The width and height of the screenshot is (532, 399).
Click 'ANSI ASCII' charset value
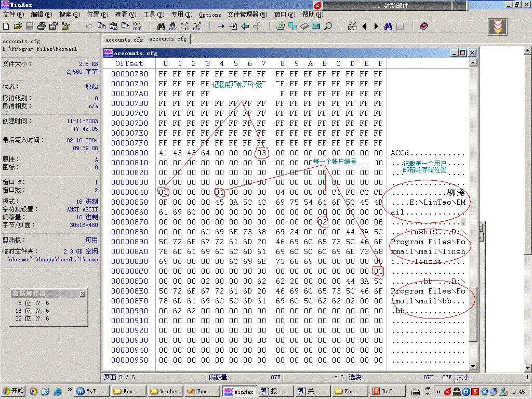tap(82, 210)
